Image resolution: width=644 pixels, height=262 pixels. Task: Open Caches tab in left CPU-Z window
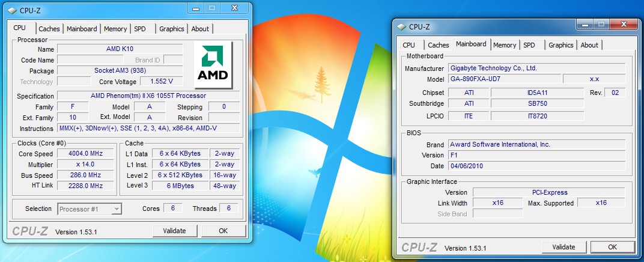(x=49, y=29)
